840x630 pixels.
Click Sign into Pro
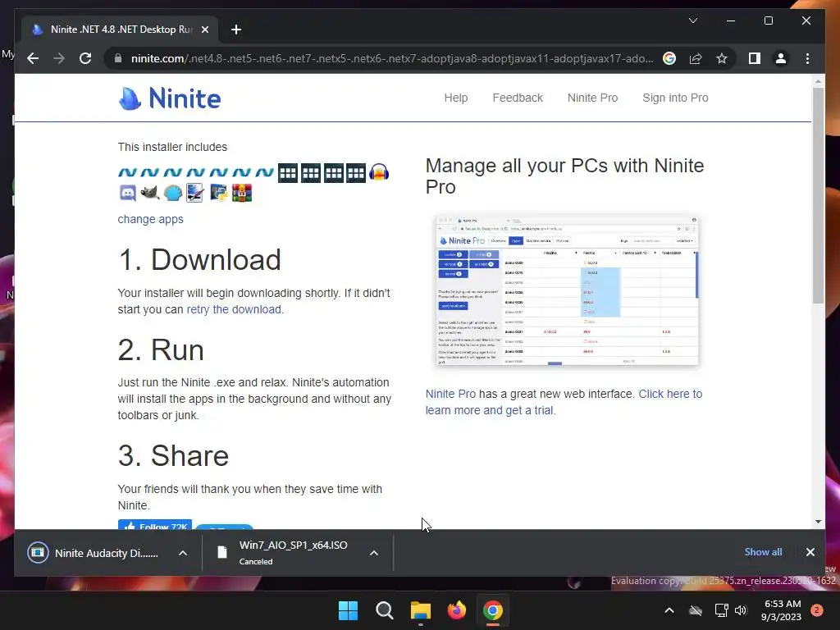point(675,98)
